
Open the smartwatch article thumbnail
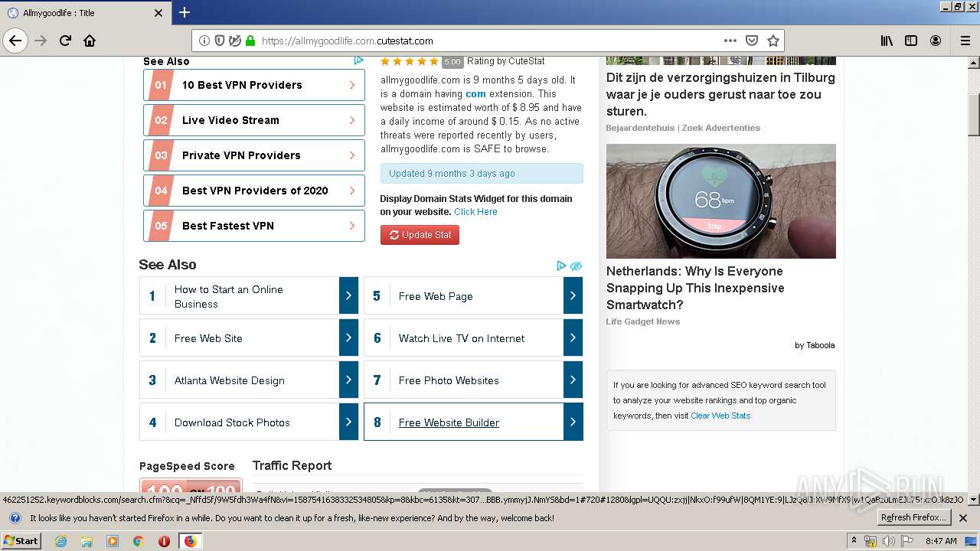721,201
